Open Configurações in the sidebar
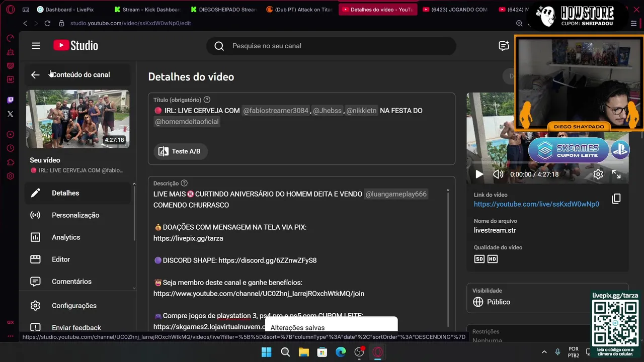644x362 pixels. [x=78, y=306]
